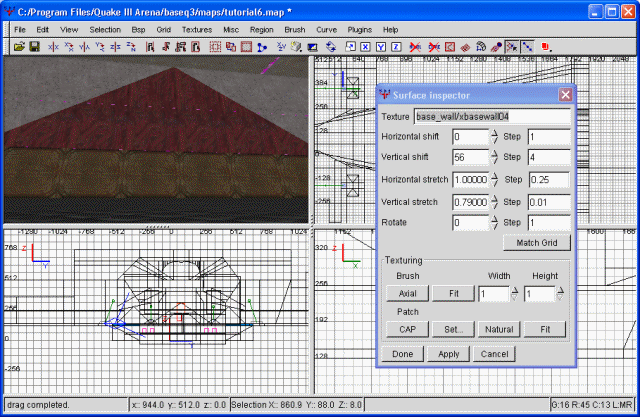This screenshot has width=640, height=417.
Task: Open the Curve menu
Action: [x=327, y=30]
